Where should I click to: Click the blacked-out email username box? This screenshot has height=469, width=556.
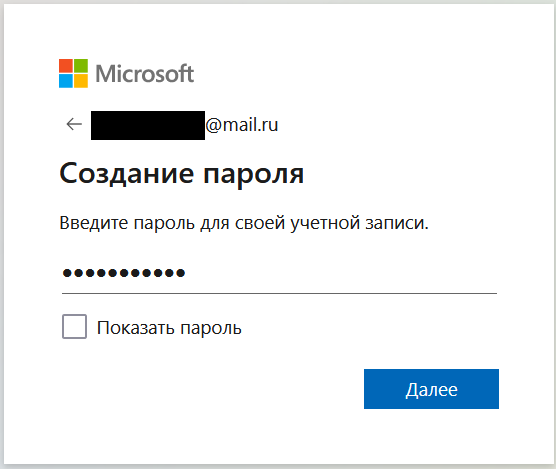pyautogui.click(x=148, y=125)
